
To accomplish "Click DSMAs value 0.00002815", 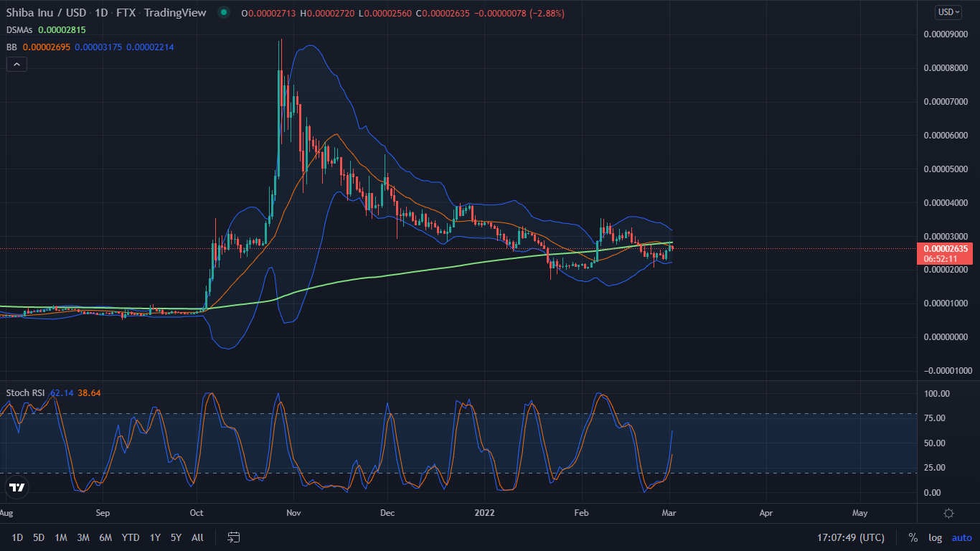I will coord(62,30).
